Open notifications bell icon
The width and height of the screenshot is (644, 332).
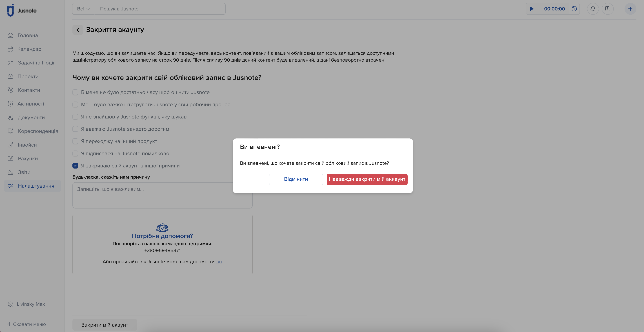[x=593, y=9]
